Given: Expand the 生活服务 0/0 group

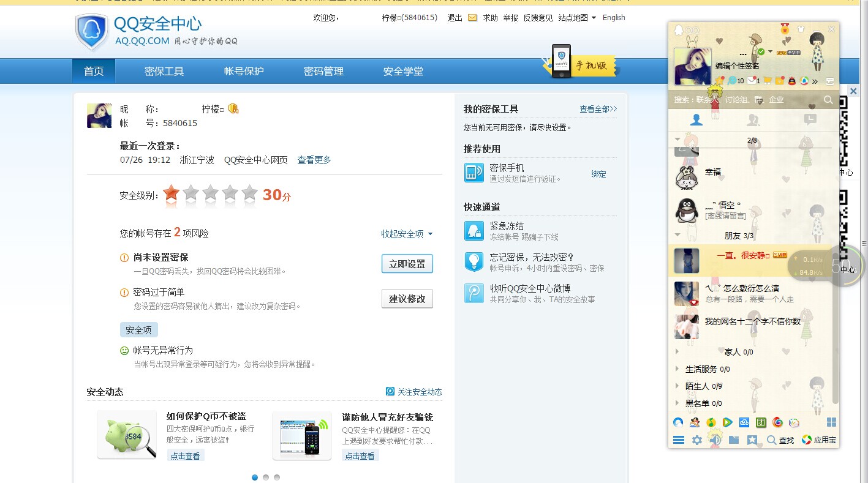Looking at the screenshot, I should tap(677, 369).
